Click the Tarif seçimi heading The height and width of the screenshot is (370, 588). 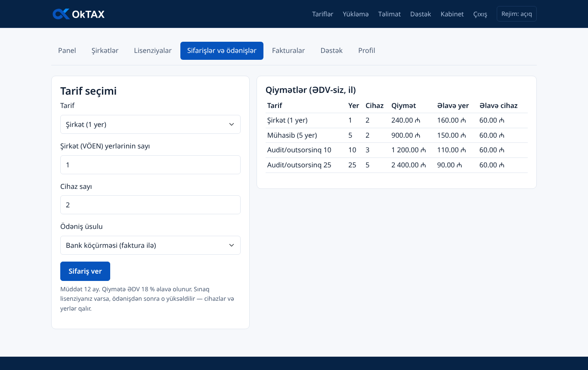click(88, 91)
